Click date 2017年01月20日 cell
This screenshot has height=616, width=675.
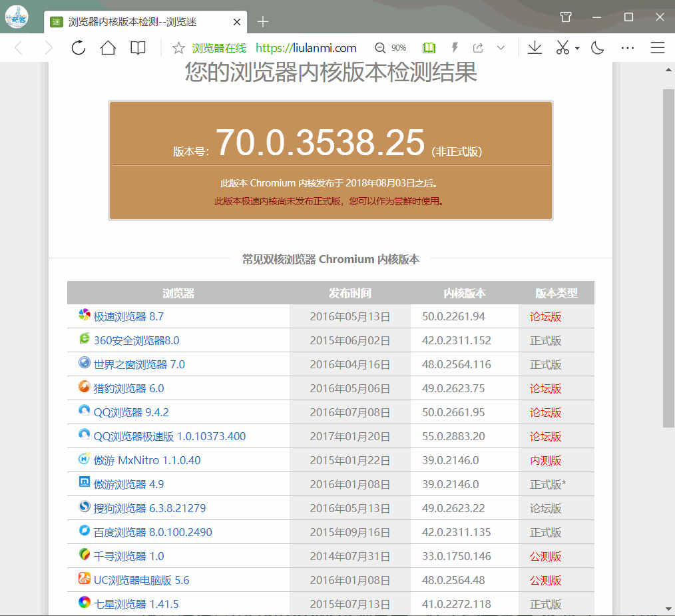coord(350,436)
